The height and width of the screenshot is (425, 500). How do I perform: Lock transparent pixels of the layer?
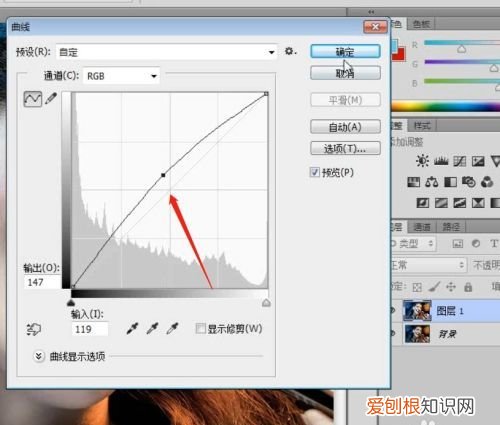pos(417,287)
